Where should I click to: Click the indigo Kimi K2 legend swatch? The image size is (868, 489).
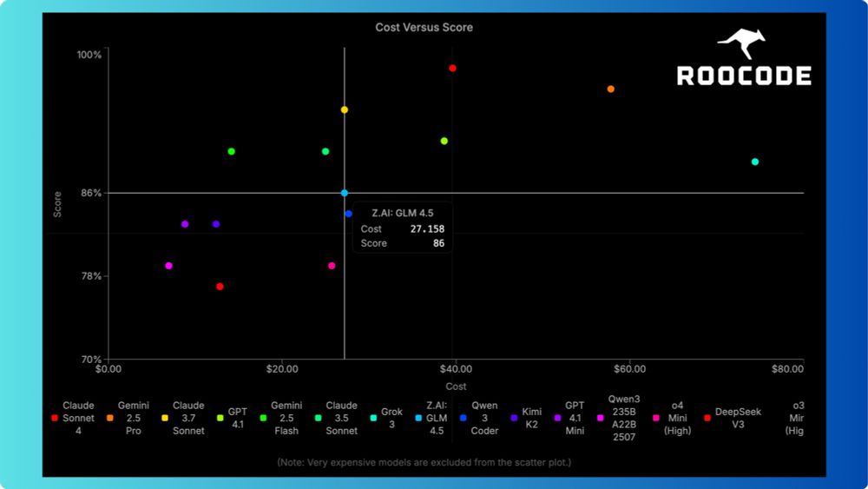click(x=514, y=418)
